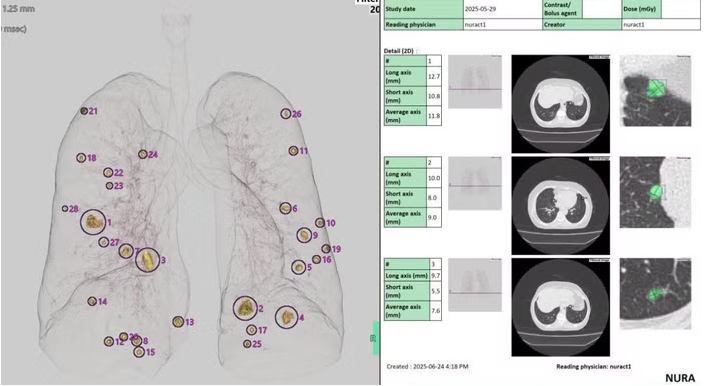The height and width of the screenshot is (386, 712).
Task: Select nodule marker 2 in the lung rendering
Action: 245,308
